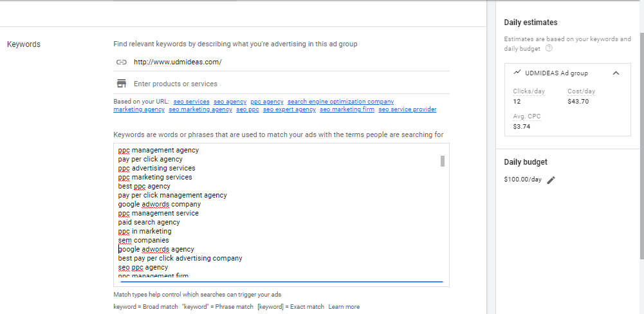Add the 'seo agency' suggestion
Image resolution: width=644 pixels, height=314 pixels.
(x=230, y=102)
